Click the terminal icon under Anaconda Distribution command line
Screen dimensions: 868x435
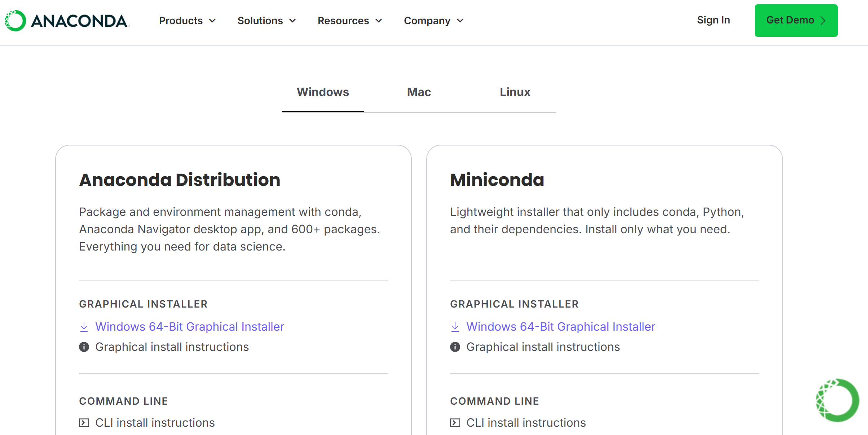point(84,423)
